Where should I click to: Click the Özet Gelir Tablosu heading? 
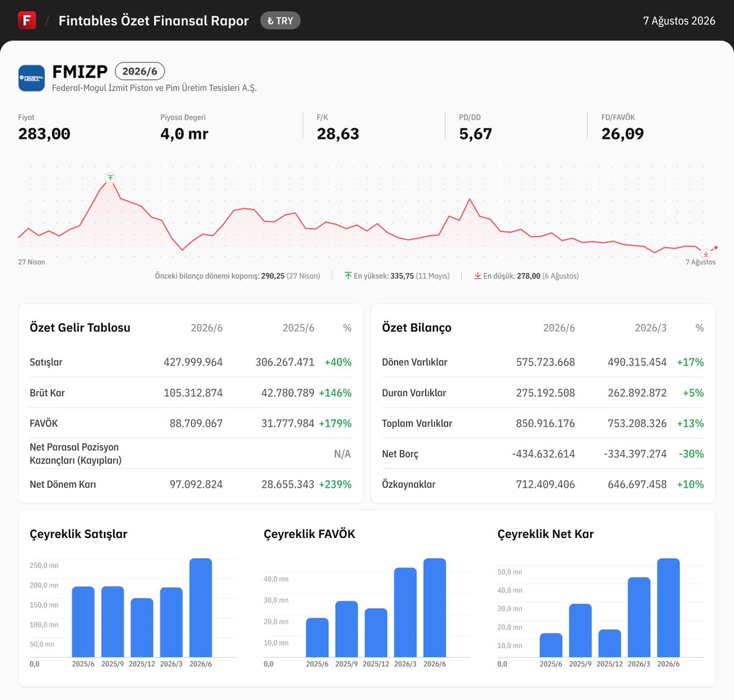tap(80, 328)
